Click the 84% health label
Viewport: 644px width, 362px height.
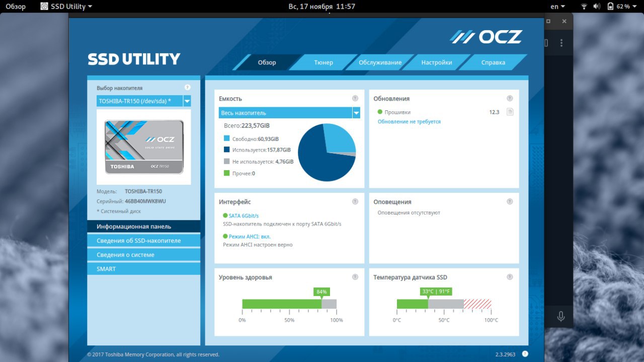pyautogui.click(x=321, y=292)
